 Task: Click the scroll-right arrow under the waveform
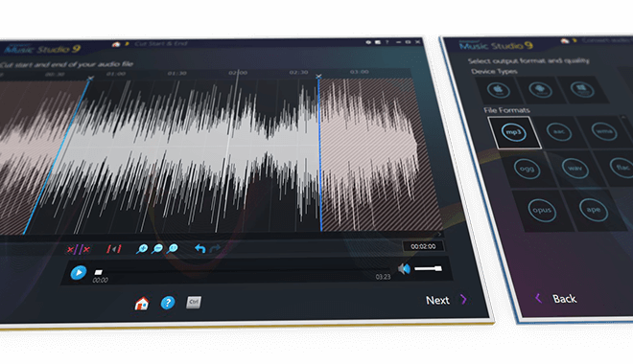click(439, 234)
